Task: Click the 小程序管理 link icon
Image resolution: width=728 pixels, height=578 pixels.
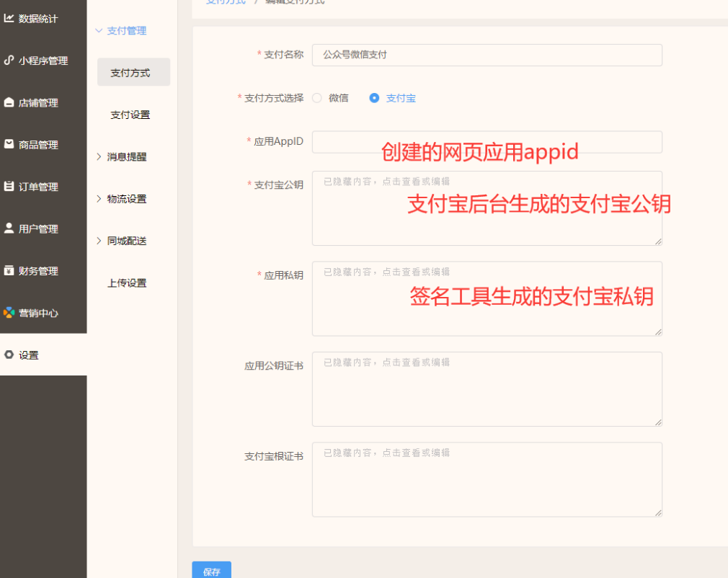Action: 9,61
